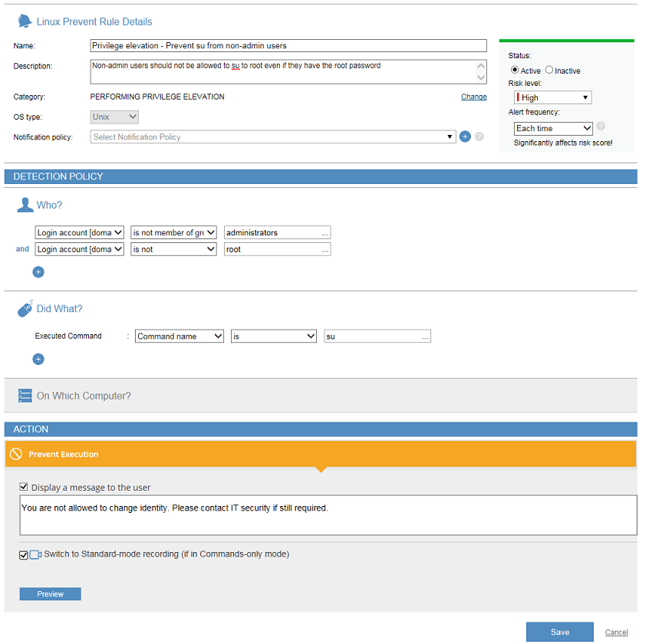This screenshot has height=644, width=649.
Task: Click the ellipsis button in the su command field
Action: click(425, 337)
